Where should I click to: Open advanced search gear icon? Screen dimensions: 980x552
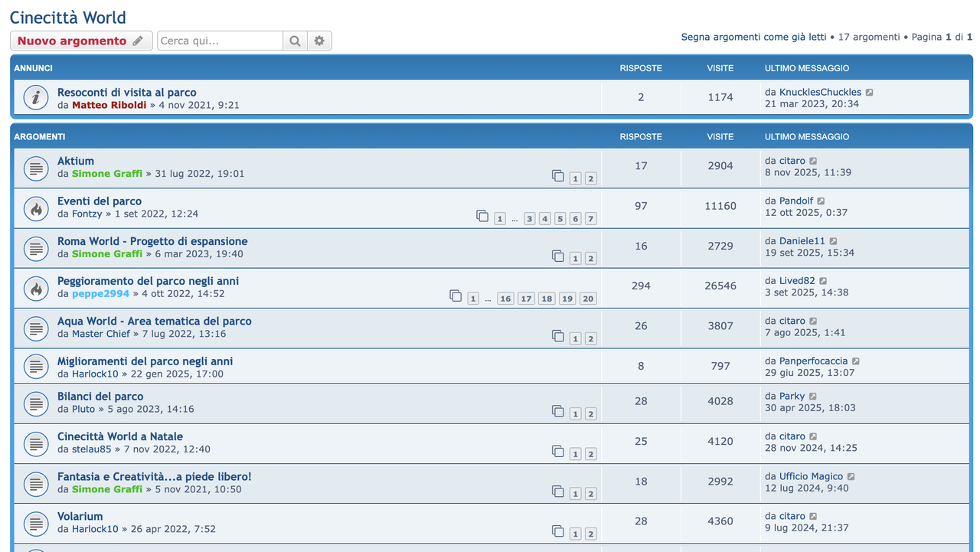319,41
